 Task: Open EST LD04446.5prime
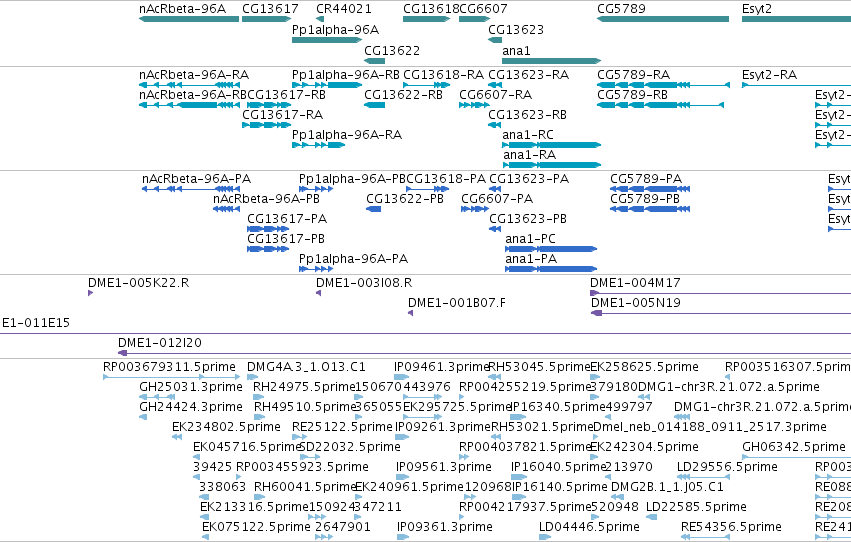pyautogui.click(x=545, y=537)
